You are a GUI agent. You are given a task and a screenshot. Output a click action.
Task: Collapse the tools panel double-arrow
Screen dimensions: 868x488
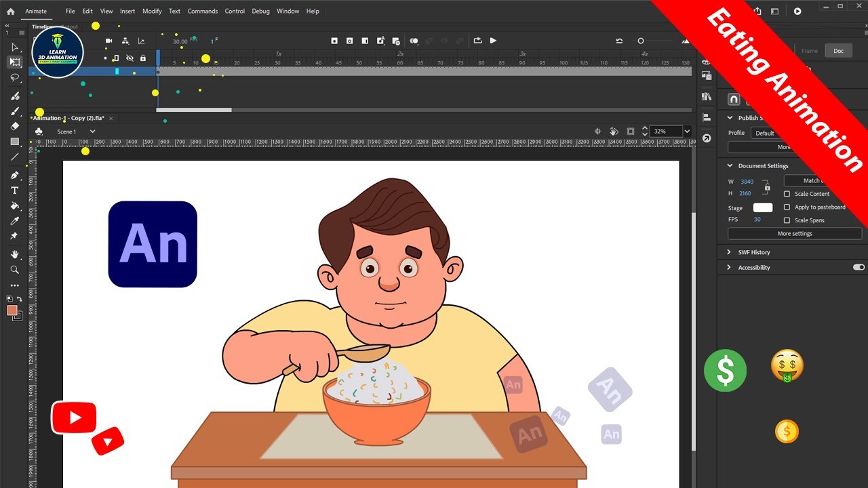[8, 26]
